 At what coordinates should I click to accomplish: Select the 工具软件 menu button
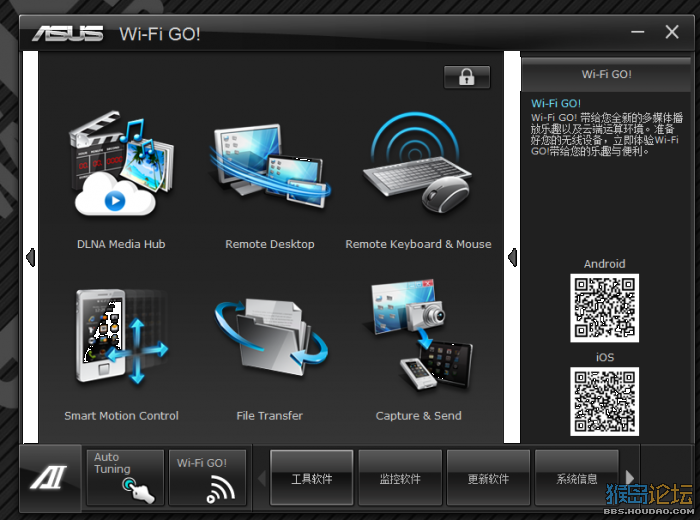click(312, 478)
